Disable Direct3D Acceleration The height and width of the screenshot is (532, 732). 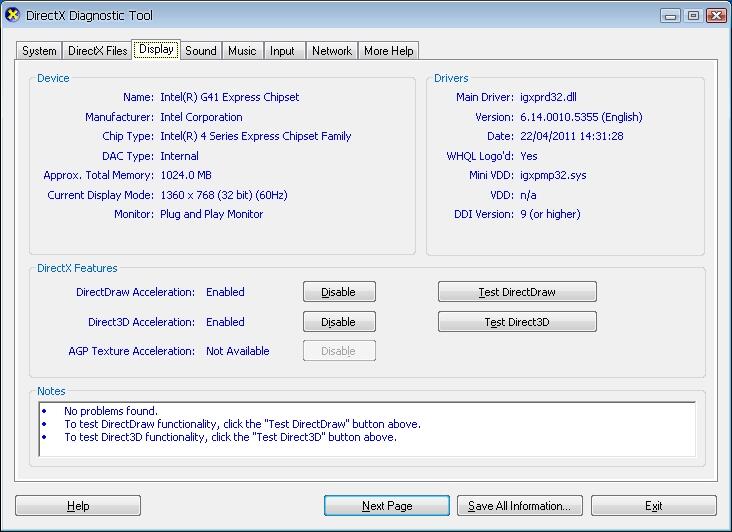click(339, 322)
